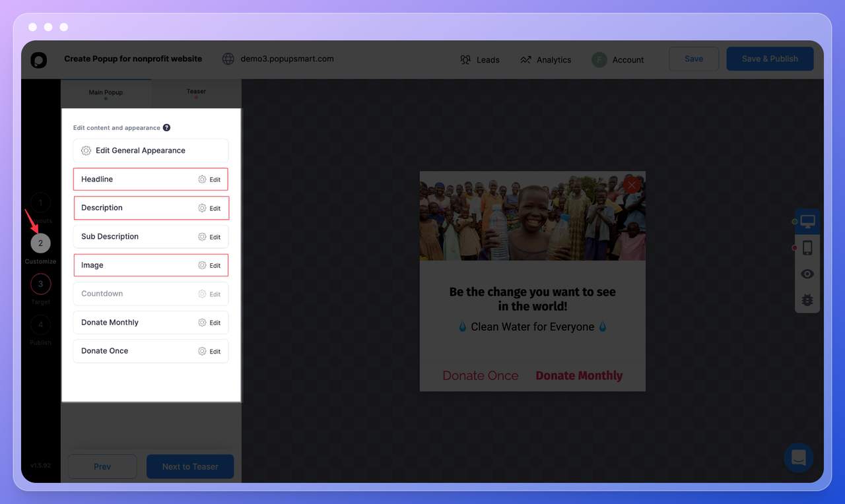The width and height of the screenshot is (845, 504).
Task: Click the popup headline text
Action: (x=533, y=299)
